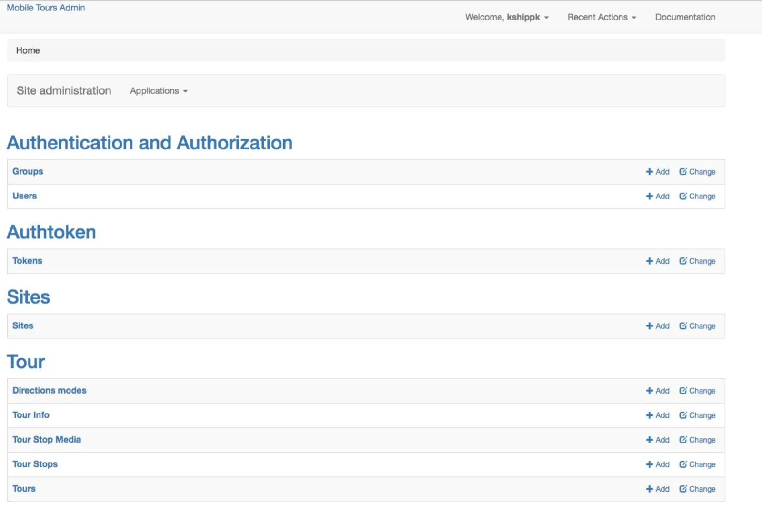Click the Change pencil icon for Users
762x532 pixels.
tap(683, 196)
